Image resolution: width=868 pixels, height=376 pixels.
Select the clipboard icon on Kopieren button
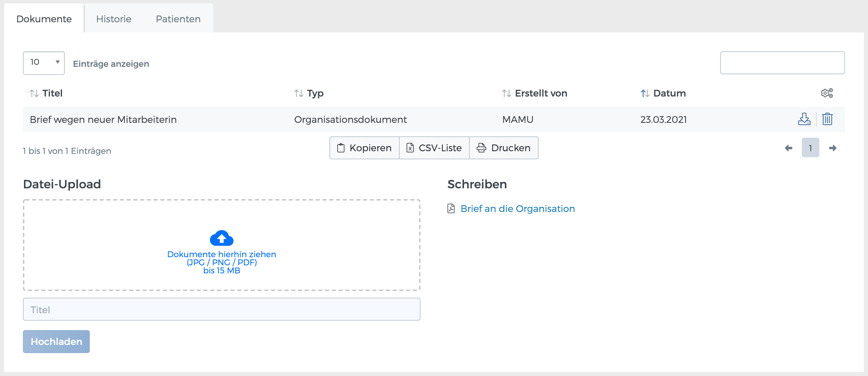click(340, 147)
